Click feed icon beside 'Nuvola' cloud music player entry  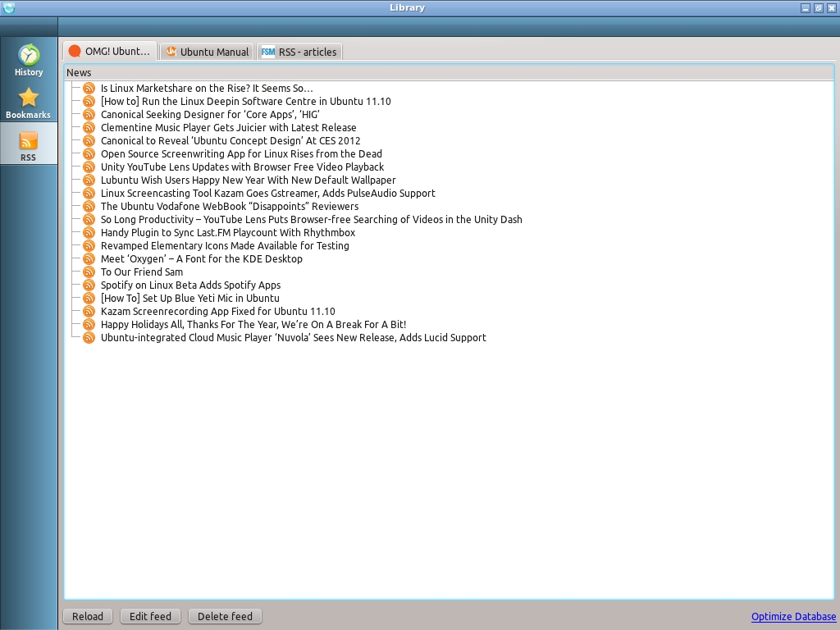point(89,337)
